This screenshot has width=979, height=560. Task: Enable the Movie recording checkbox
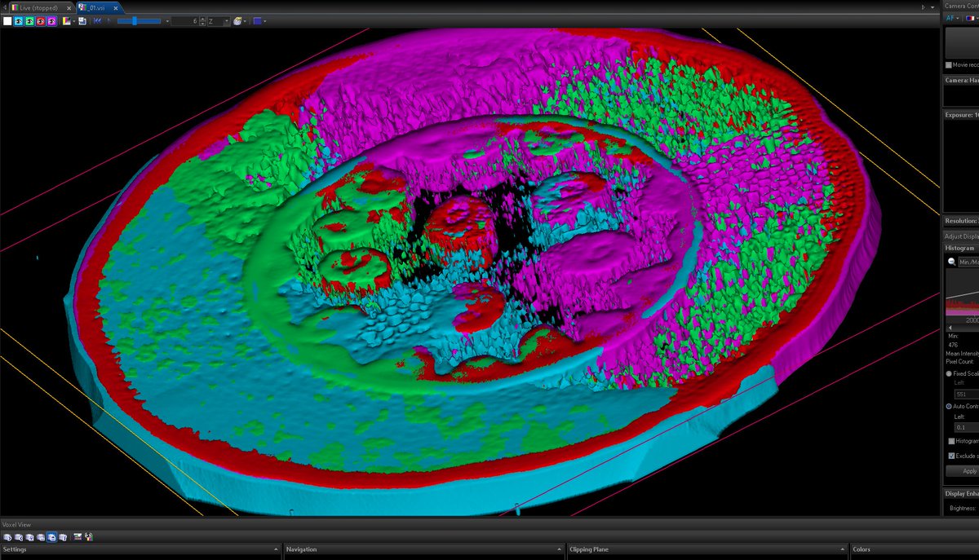(x=949, y=64)
